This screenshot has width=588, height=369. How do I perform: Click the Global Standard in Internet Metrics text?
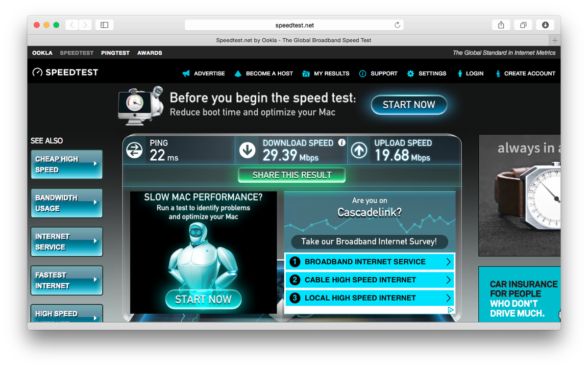pos(504,53)
